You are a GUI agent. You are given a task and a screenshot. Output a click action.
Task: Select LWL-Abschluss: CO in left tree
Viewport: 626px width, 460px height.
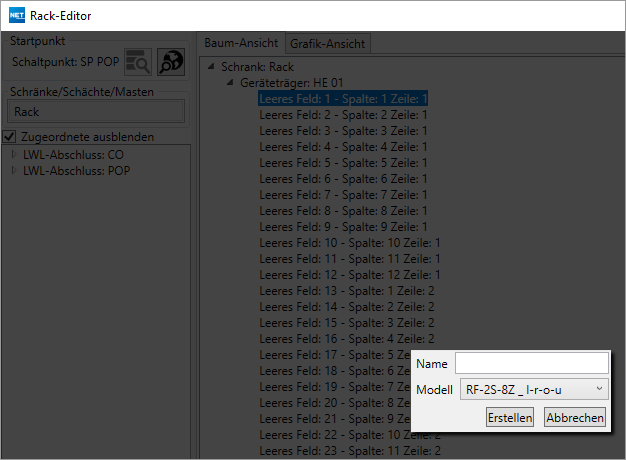point(73,155)
